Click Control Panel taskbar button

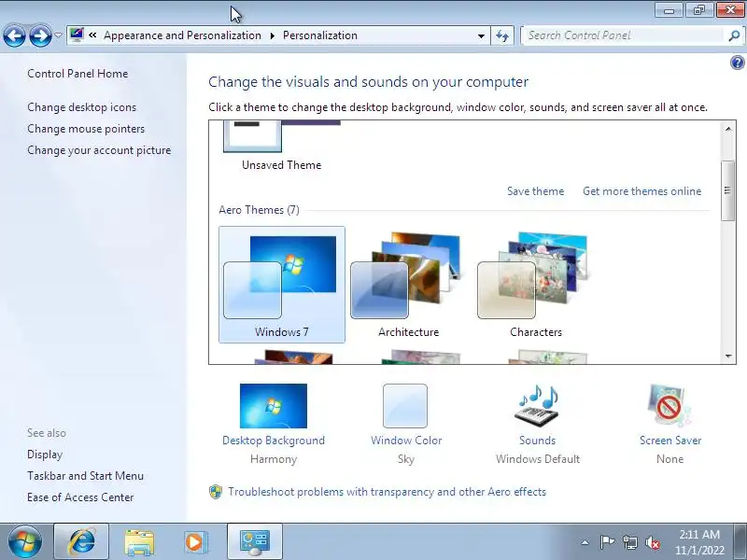(x=255, y=542)
